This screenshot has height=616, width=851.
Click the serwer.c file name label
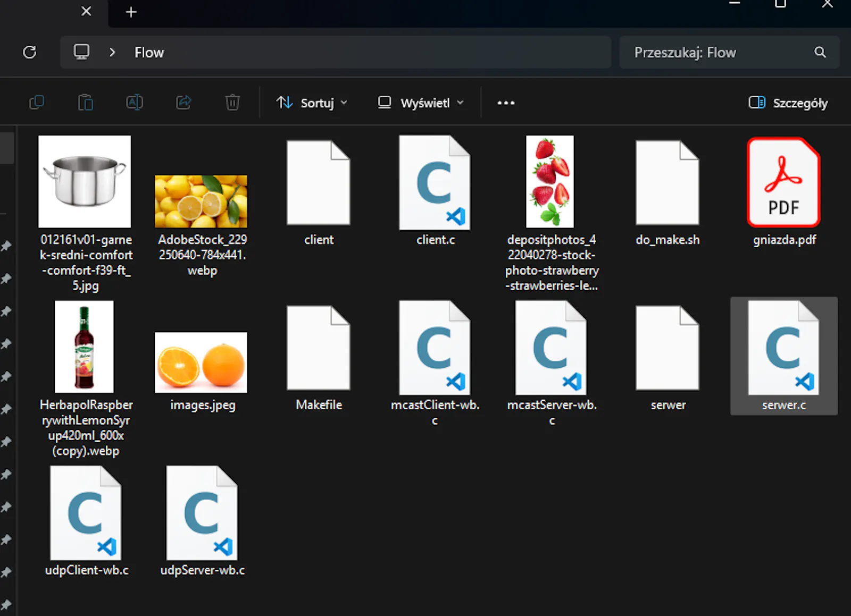click(784, 405)
